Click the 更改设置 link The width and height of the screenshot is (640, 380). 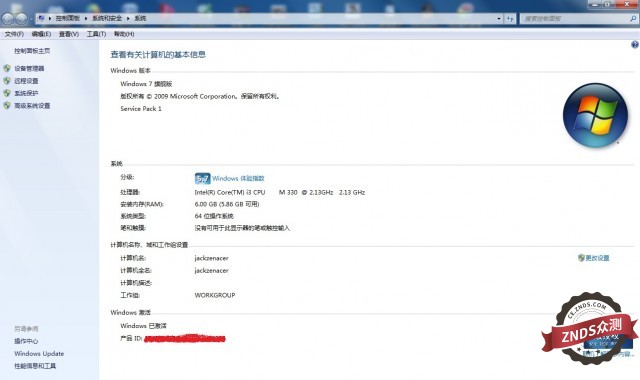(x=598, y=258)
